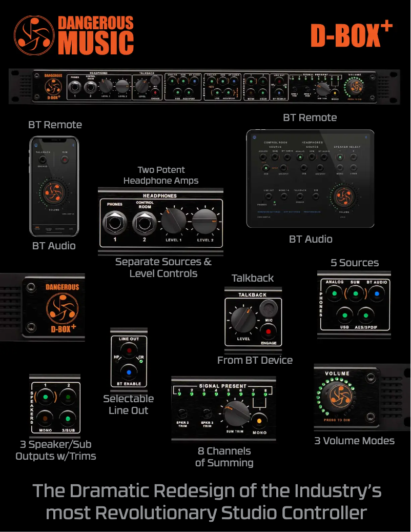This screenshot has height=532, width=411.
Task: Tap the Bluetooth icon on the phone app
Action: [74, 145]
